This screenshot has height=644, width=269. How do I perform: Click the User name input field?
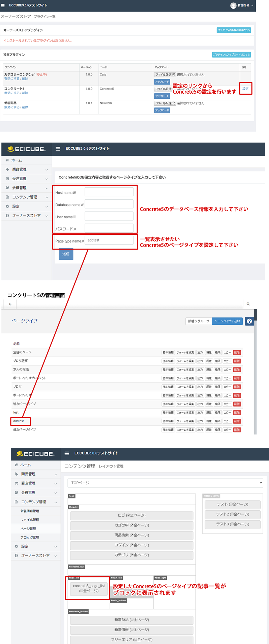click(x=109, y=216)
